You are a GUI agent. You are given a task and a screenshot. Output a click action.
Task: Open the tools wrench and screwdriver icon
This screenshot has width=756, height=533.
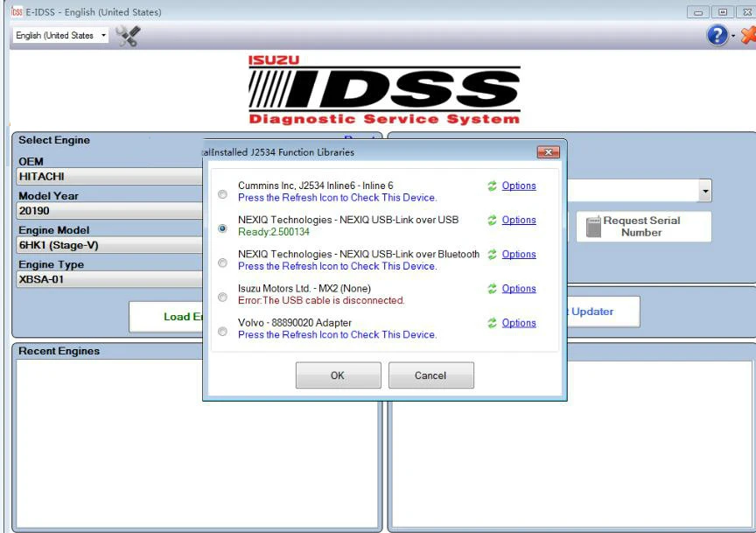[x=128, y=36]
